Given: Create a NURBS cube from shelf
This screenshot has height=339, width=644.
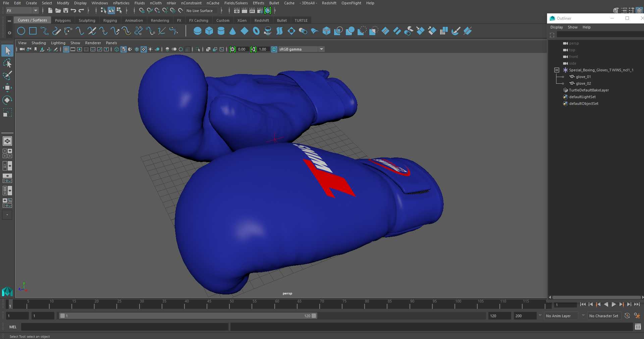Looking at the screenshot, I should tap(209, 31).
